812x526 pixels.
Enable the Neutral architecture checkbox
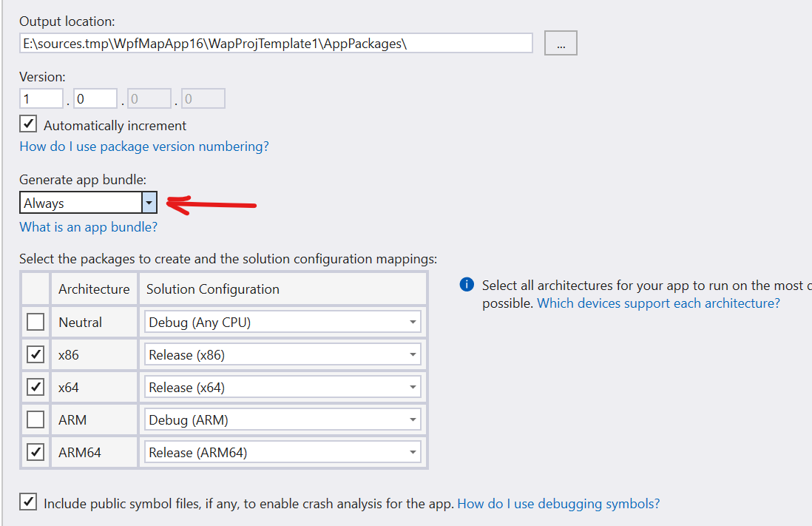click(35, 322)
